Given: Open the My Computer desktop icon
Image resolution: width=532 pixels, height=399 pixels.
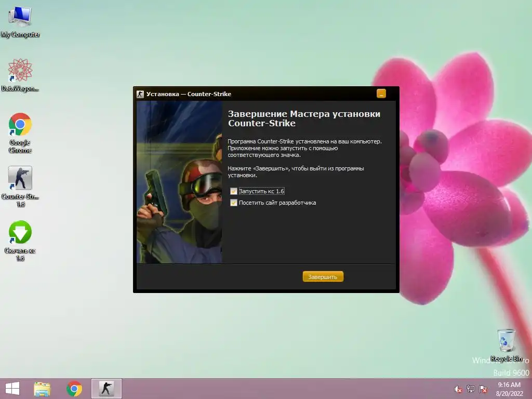Looking at the screenshot, I should click(x=20, y=22).
